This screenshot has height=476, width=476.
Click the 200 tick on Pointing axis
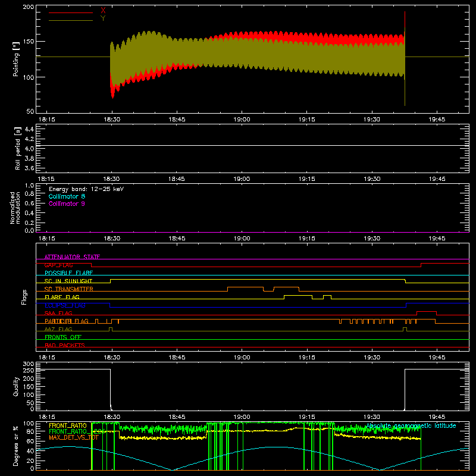coord(29,7)
